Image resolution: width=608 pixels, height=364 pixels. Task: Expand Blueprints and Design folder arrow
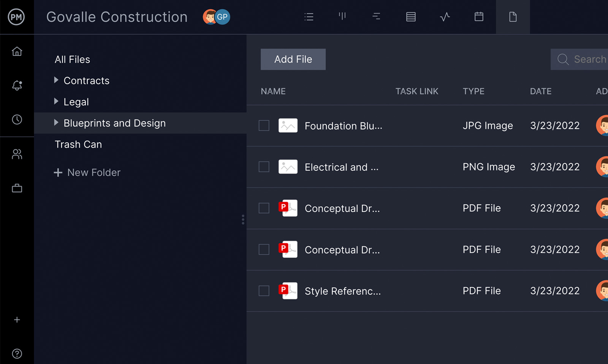[x=56, y=122]
